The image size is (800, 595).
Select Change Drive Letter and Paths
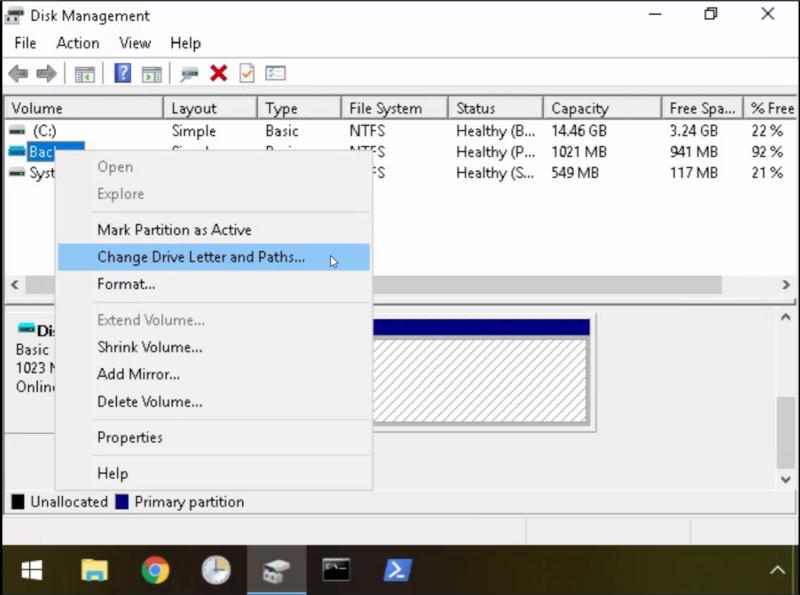[201, 257]
